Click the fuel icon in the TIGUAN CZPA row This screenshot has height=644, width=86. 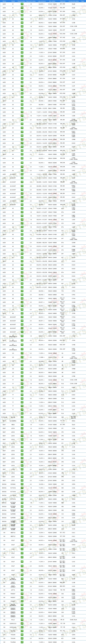22,635
